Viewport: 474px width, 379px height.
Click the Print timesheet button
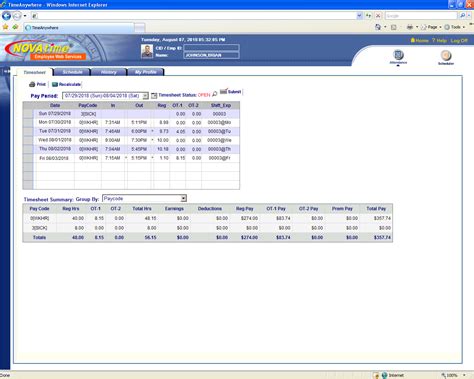point(37,84)
